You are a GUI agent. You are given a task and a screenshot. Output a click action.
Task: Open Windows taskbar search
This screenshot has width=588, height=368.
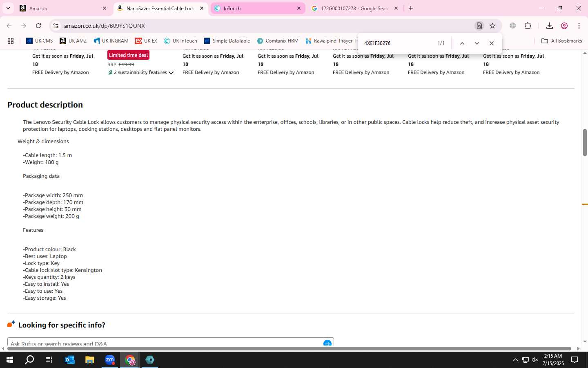click(29, 360)
